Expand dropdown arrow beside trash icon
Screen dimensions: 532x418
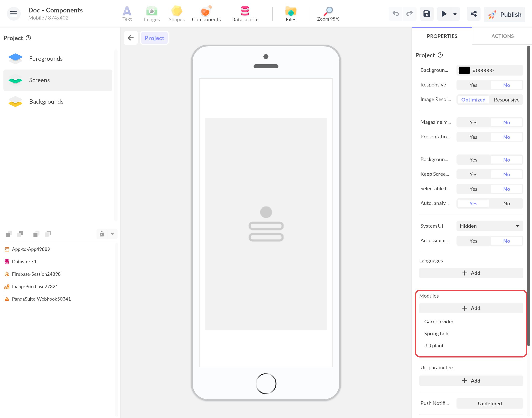pos(113,234)
